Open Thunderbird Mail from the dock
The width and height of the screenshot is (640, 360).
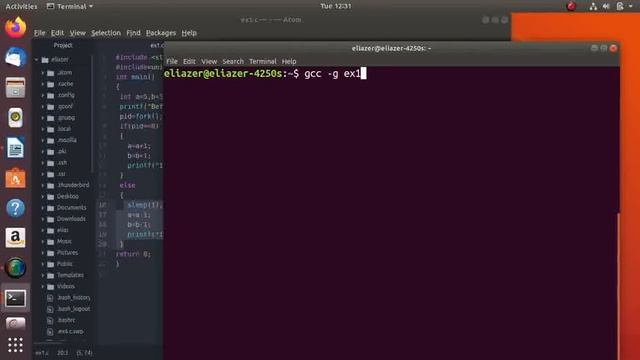tap(16, 57)
